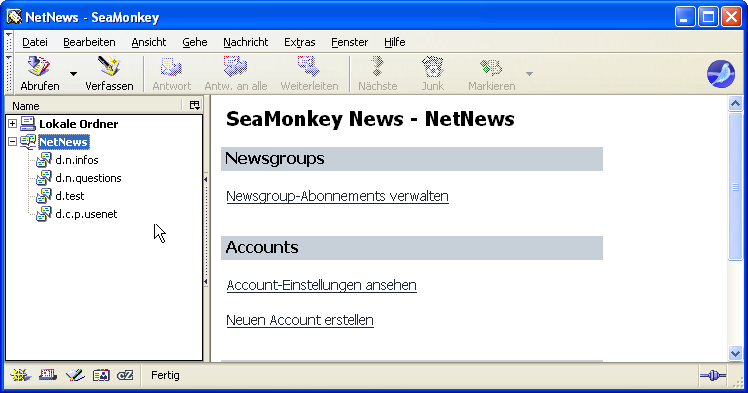
Task: Click the Weiterleiten forward icon
Action: 309,67
